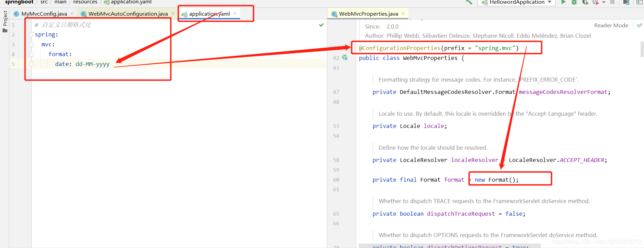Place cursor on the 'format:' key
644x248 pixels.
coord(60,54)
